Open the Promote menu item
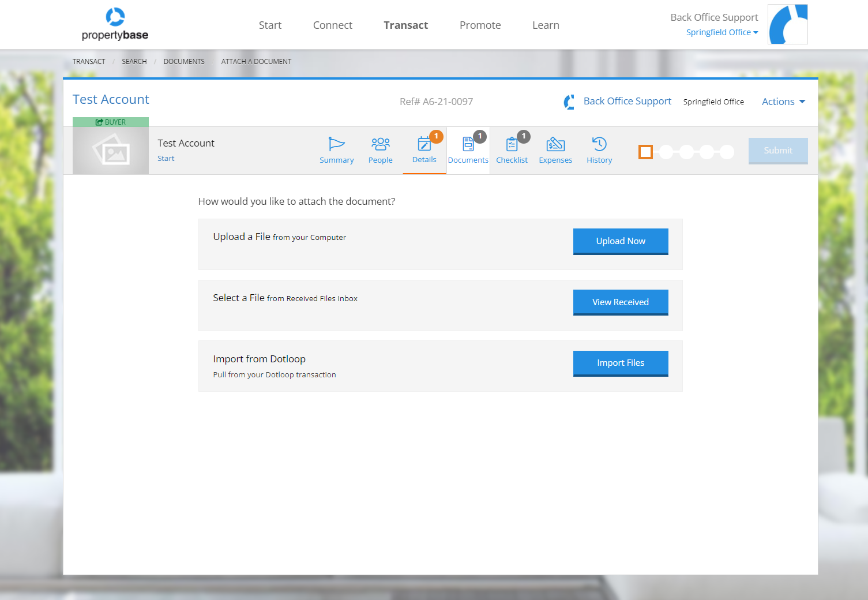 click(x=480, y=25)
